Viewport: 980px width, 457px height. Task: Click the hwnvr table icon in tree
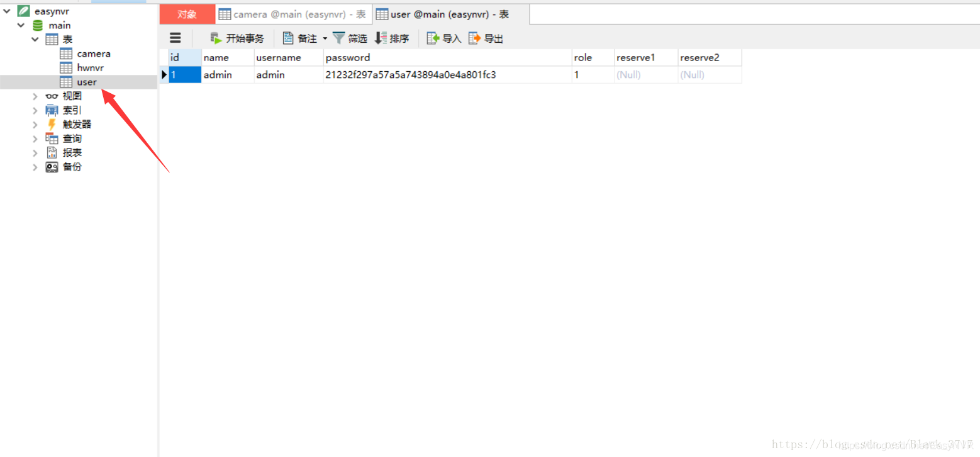65,68
